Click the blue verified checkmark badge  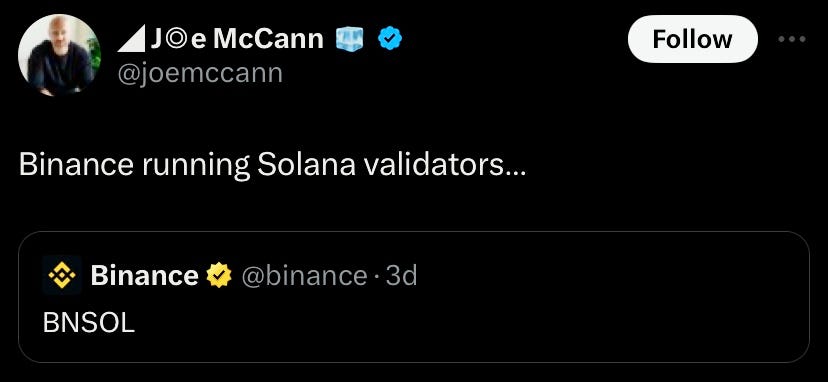pos(390,39)
